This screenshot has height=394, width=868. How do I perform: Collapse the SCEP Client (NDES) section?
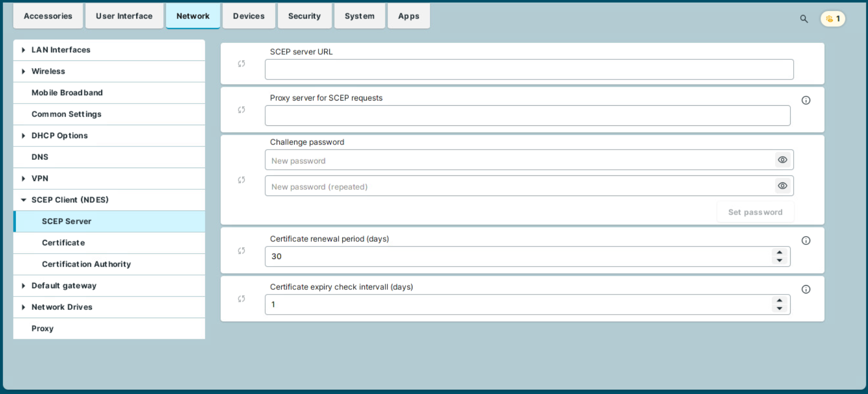pos(23,200)
